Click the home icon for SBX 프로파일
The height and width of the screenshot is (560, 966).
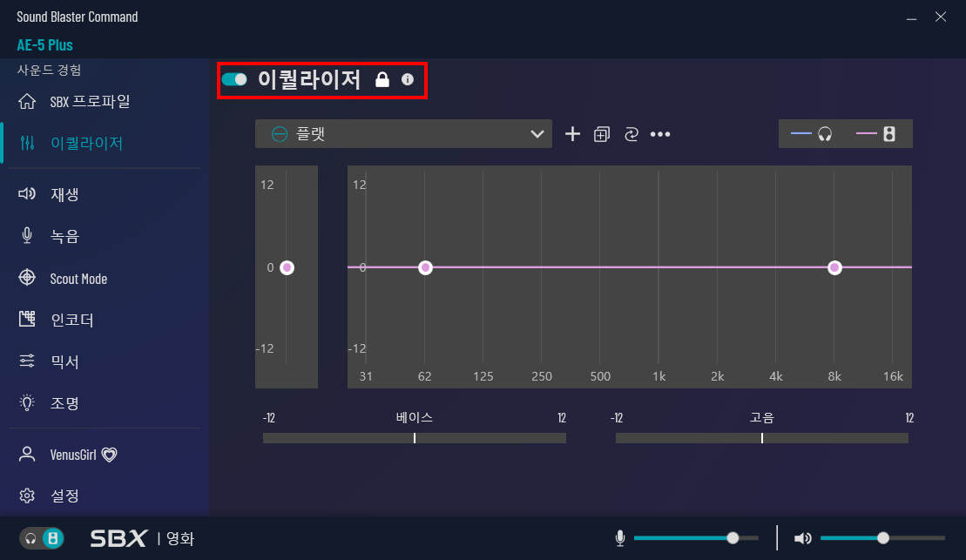pyautogui.click(x=27, y=101)
